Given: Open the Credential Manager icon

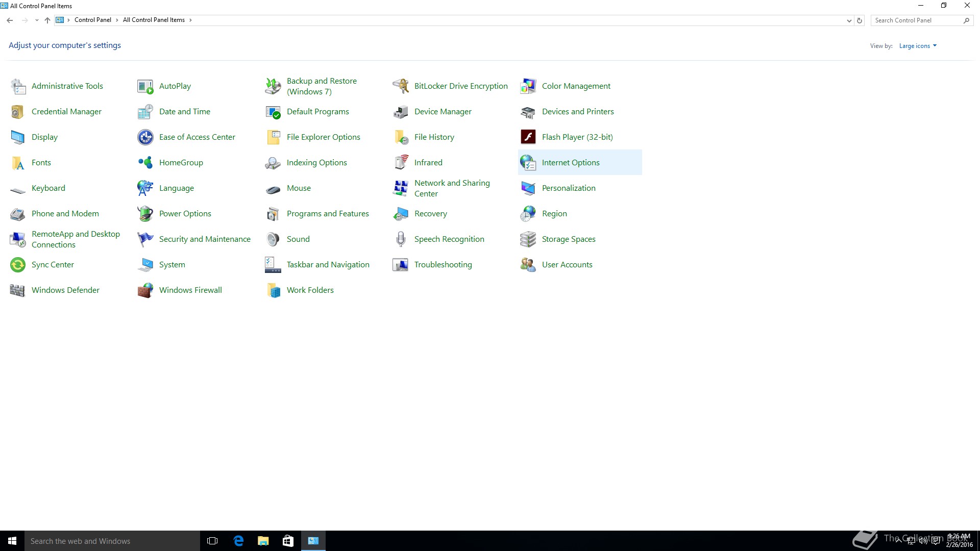Looking at the screenshot, I should [18, 112].
